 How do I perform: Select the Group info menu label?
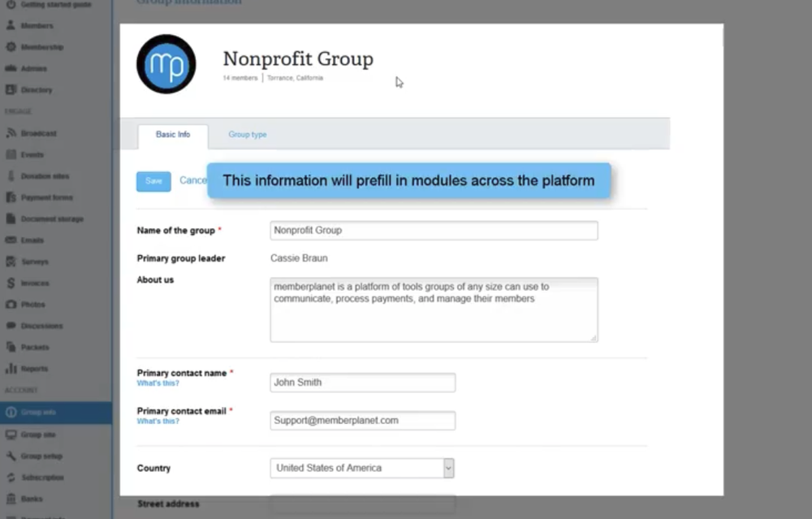[38, 413]
